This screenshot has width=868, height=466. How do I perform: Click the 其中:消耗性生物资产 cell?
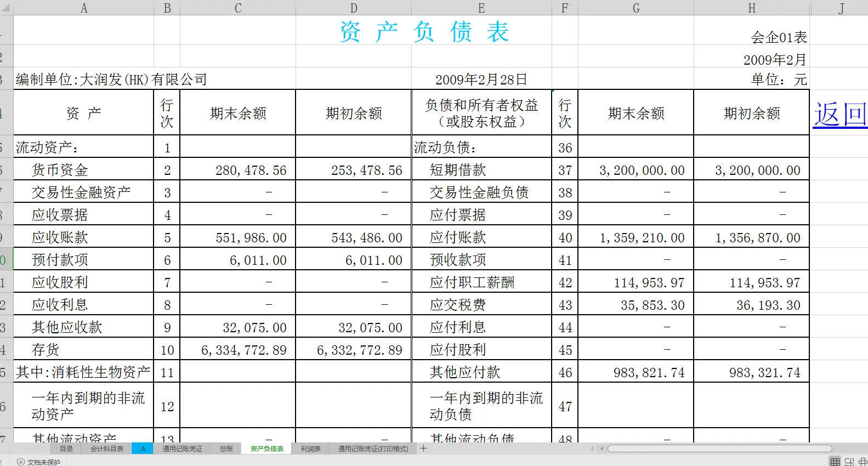click(x=84, y=372)
